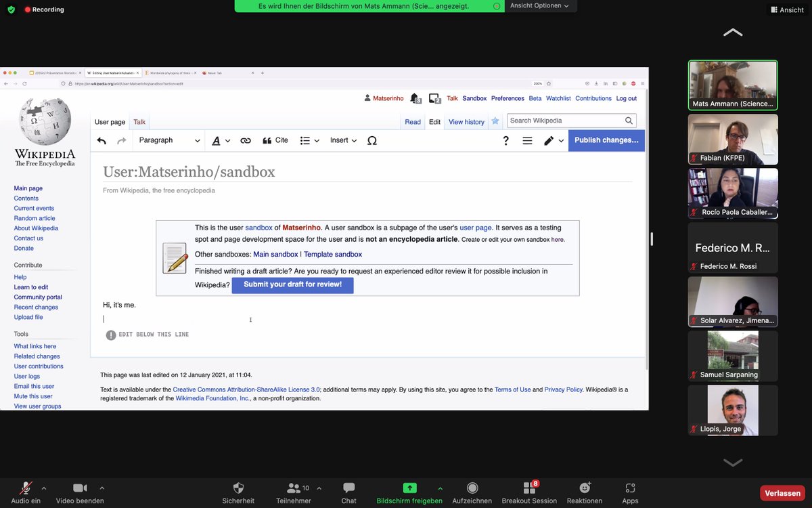Click the Matserinho username link

388,98
